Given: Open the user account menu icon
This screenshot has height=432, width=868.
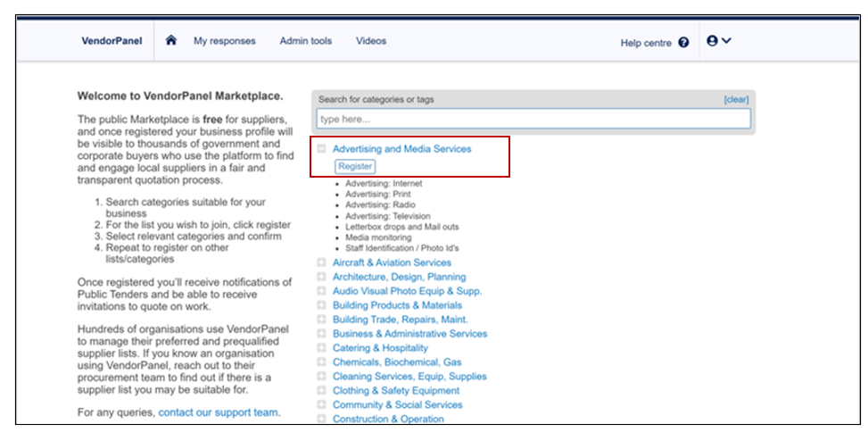Looking at the screenshot, I should [719, 40].
